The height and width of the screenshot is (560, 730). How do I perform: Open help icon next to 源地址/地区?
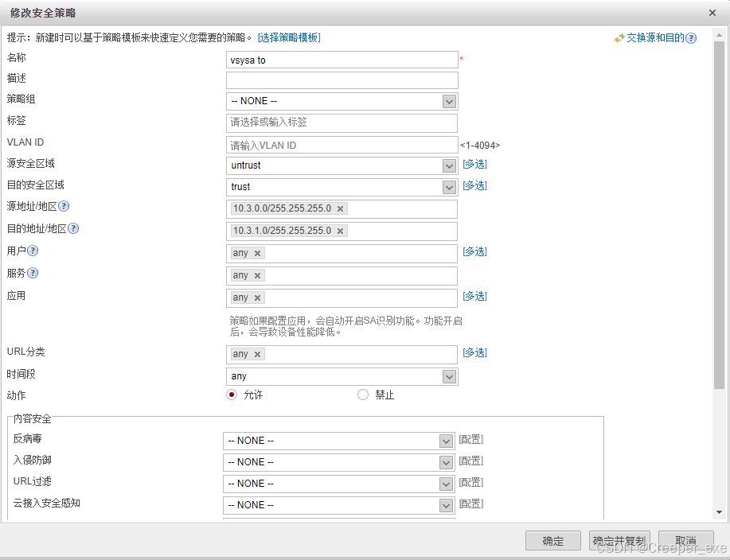[64, 206]
